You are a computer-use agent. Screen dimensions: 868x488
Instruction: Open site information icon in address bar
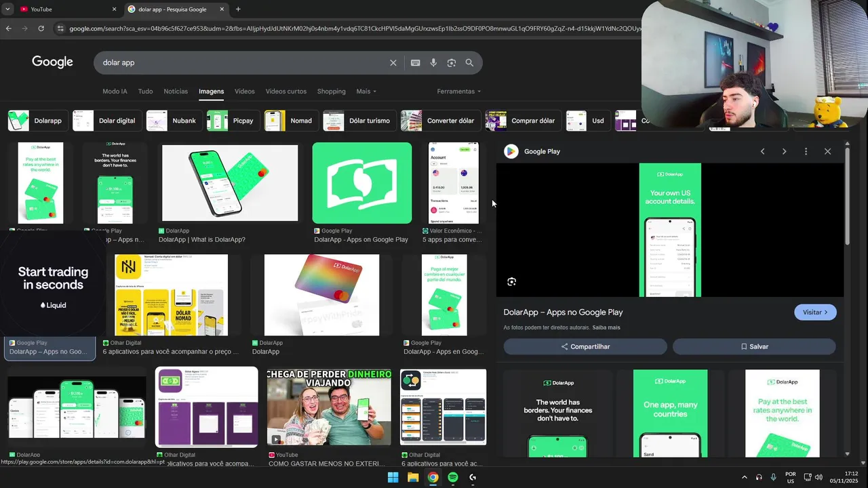pos(60,28)
